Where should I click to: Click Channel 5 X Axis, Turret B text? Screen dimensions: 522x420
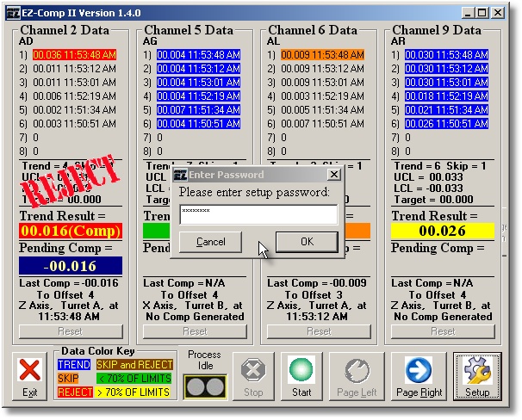pos(192,306)
